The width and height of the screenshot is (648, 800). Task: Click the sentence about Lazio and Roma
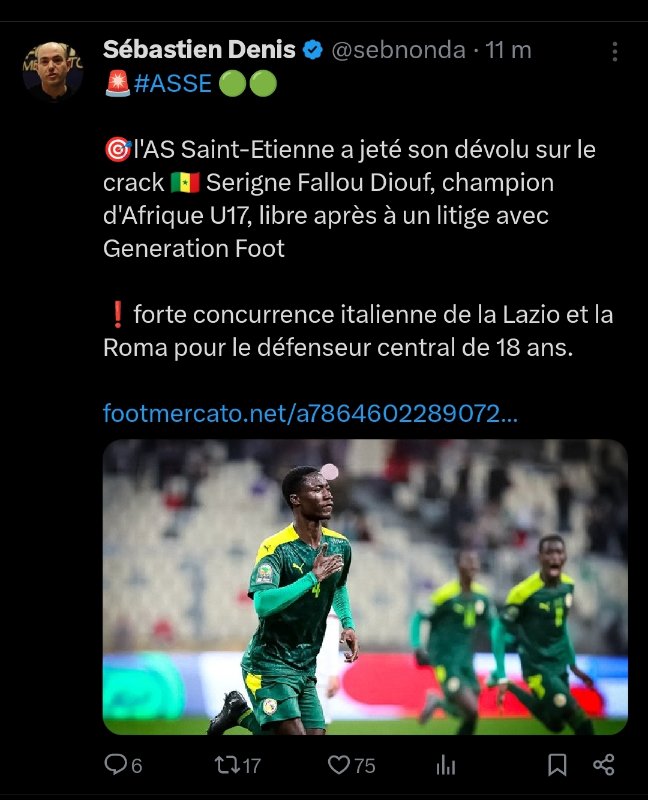point(358,331)
